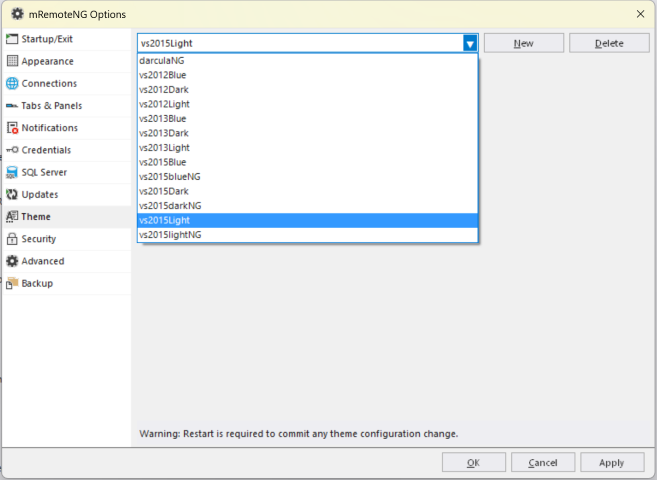Select vs2015blueNG in the dropdown list
Image resolution: width=657 pixels, height=480 pixels.
169,176
